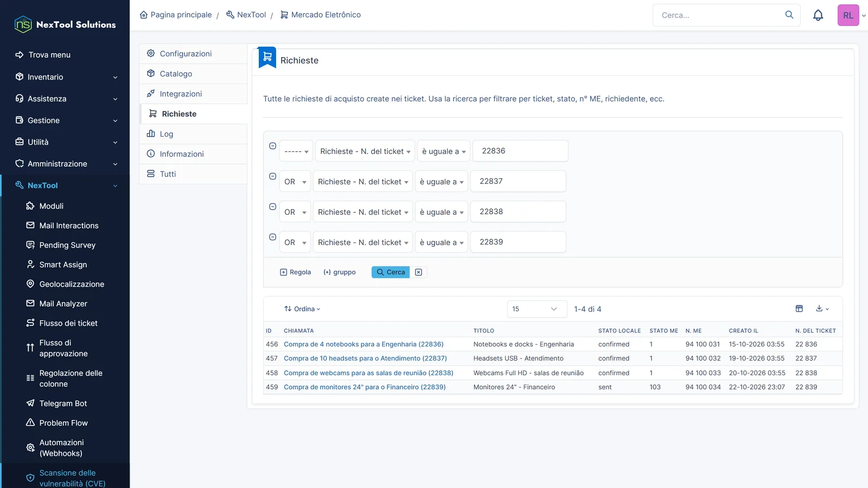Open Geolocalizzazione in the sidebar
This screenshot has width=868, height=488.
tap(72, 284)
